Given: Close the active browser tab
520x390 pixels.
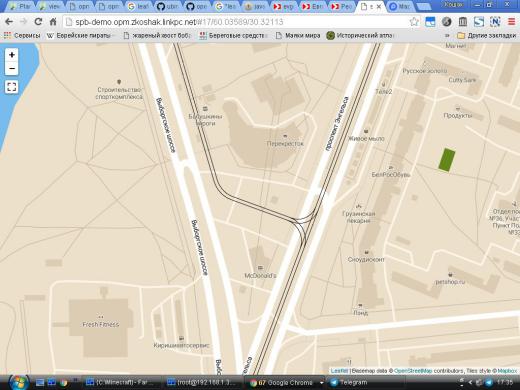Looking at the screenshot, I should [379, 6].
